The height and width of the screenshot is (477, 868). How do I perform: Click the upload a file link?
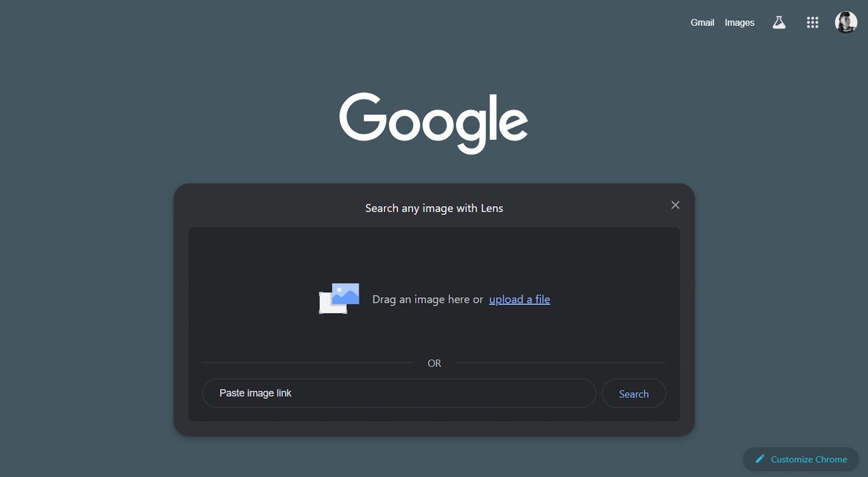[x=519, y=299]
